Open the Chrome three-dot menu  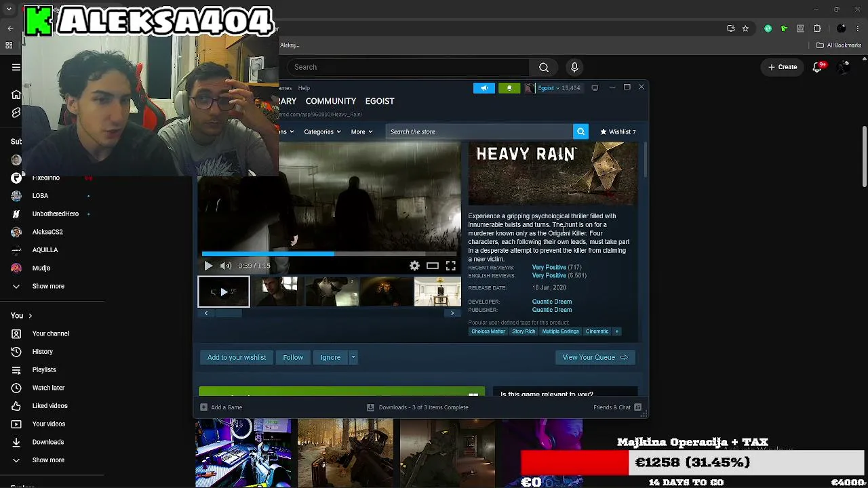click(859, 28)
